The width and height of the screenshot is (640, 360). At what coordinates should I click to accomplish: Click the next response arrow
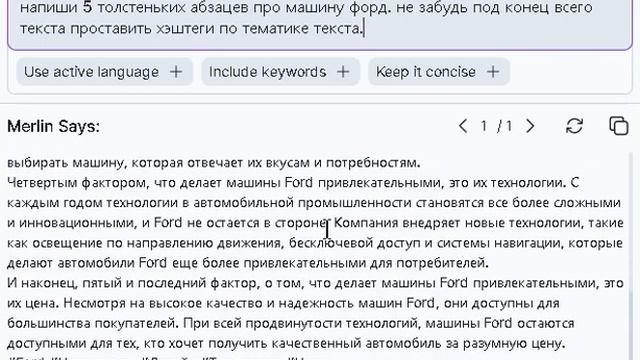[530, 126]
